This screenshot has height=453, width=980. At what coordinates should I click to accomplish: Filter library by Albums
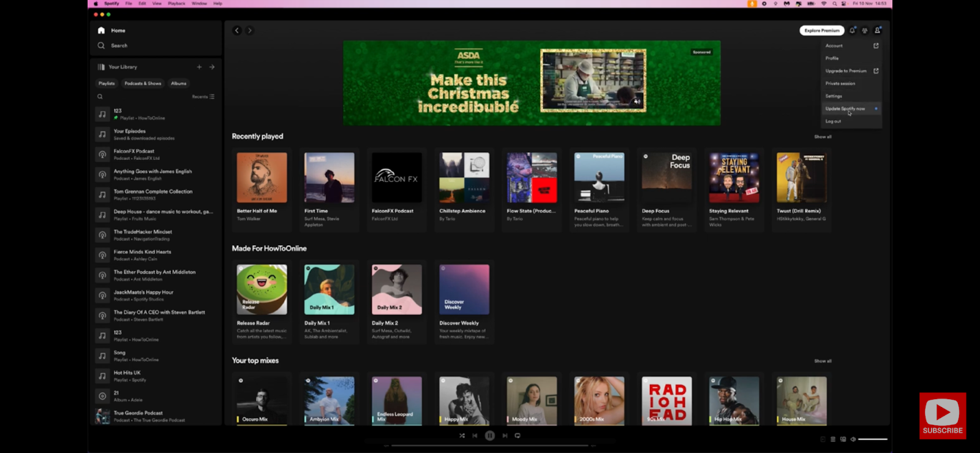point(179,83)
